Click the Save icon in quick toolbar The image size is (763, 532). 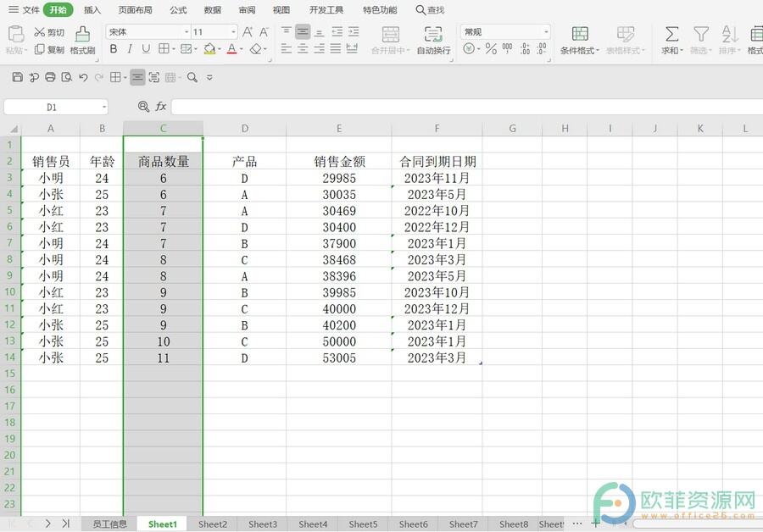18,77
